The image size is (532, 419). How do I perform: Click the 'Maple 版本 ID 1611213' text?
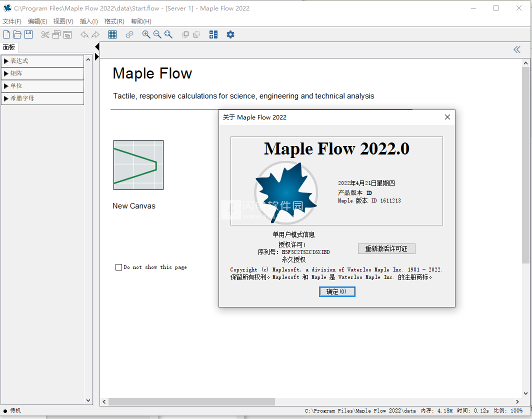(x=369, y=200)
